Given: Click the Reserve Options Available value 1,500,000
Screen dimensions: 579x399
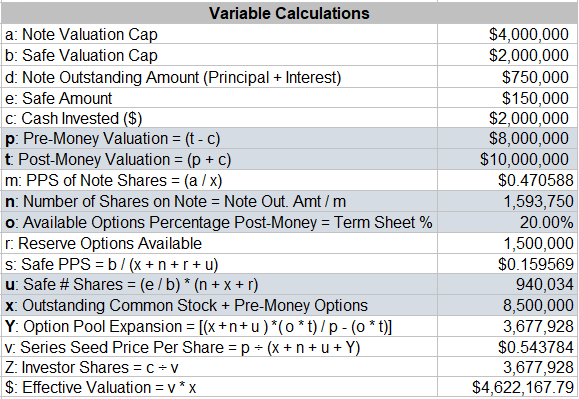Looking at the screenshot, I should click(x=507, y=243).
